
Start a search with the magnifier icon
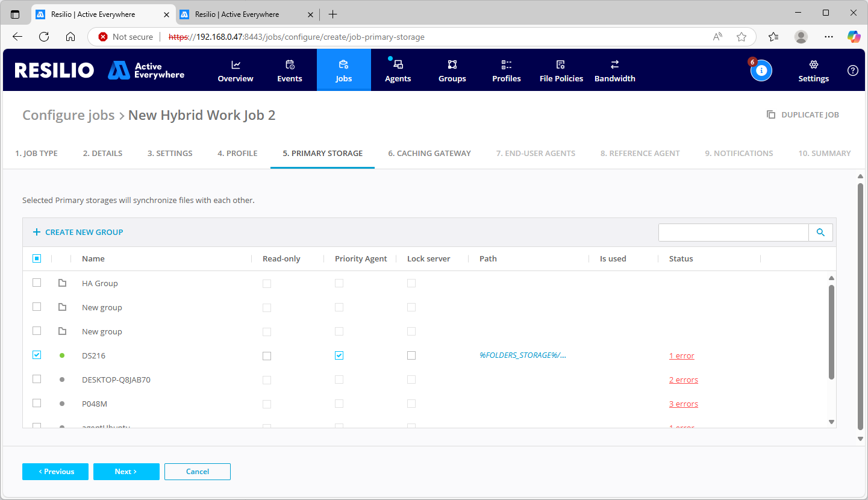(x=820, y=232)
